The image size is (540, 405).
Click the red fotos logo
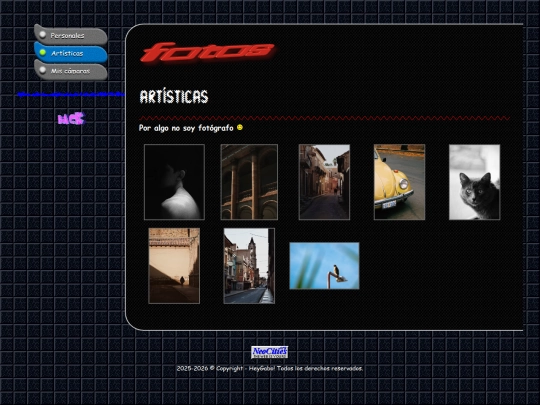(x=208, y=52)
